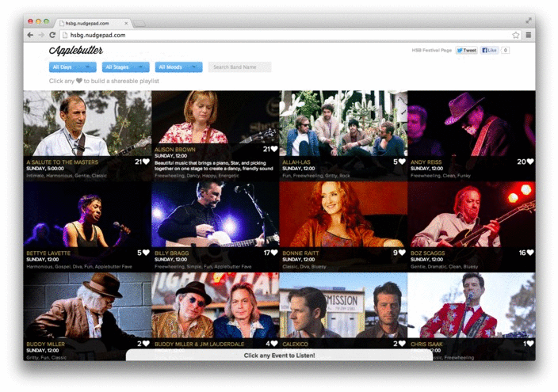Viewport: 558px width, 392px height.
Task: Click the heart on Bettye LaVette
Action: [146, 253]
